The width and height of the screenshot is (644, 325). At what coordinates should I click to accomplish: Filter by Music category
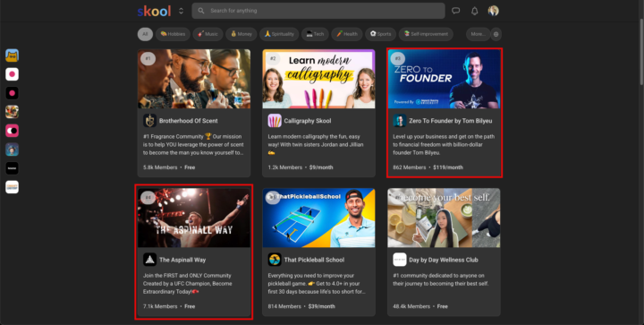coord(208,35)
